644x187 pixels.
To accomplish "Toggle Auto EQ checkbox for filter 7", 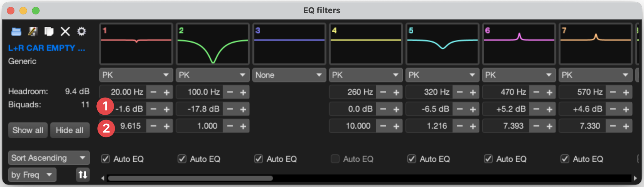I will [565, 159].
